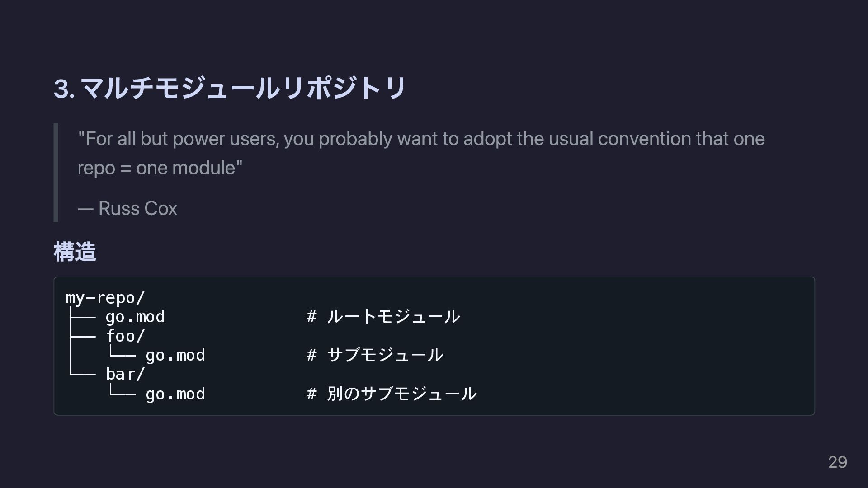Image resolution: width=868 pixels, height=488 pixels.
Task: Click the 別のサブモジュール comment
Action: pyautogui.click(x=401, y=394)
